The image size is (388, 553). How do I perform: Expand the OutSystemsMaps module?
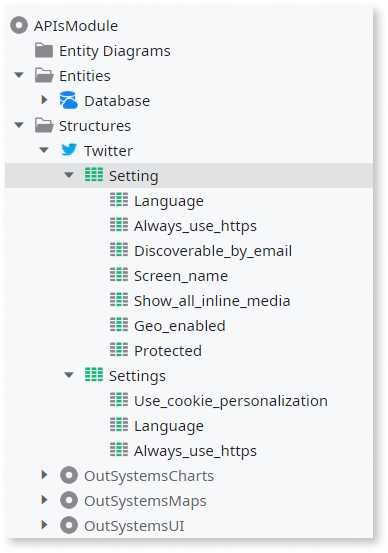44,500
